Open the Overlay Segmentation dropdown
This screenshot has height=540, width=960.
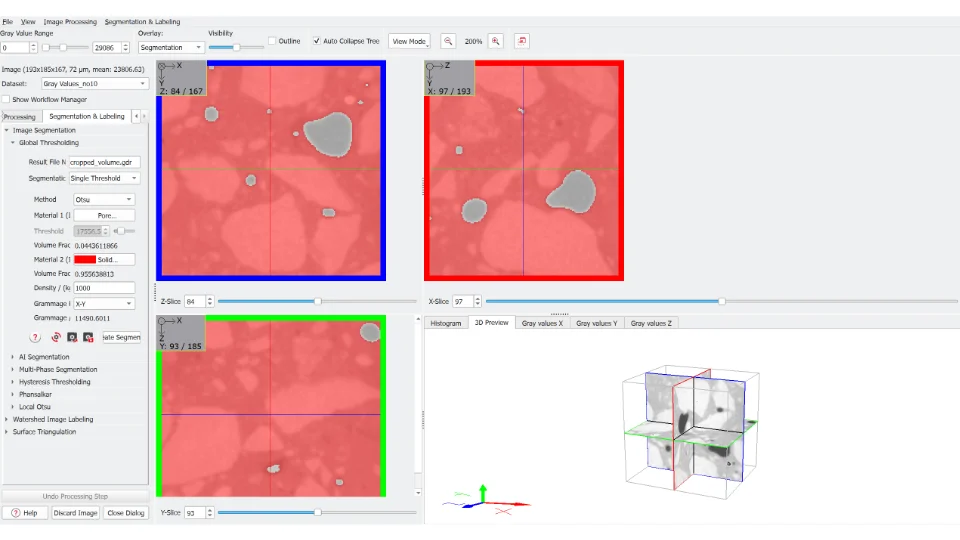pos(171,47)
